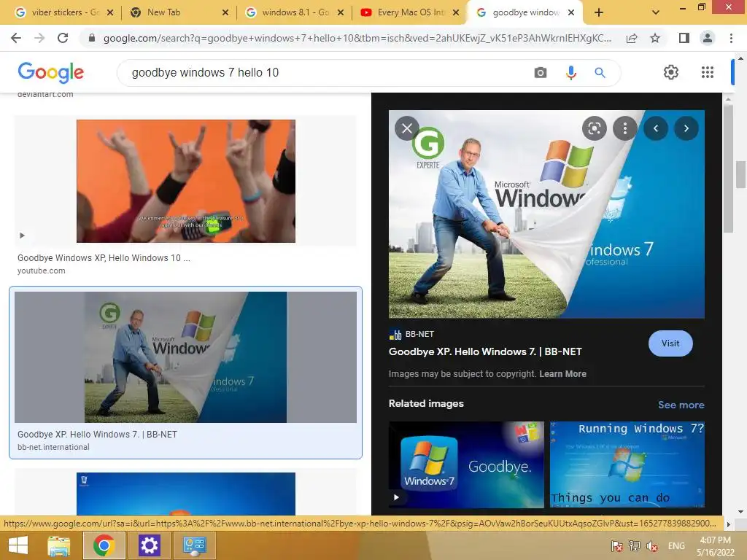Show next image in preview
Screen dimensions: 747x560
pyautogui.click(x=686, y=128)
